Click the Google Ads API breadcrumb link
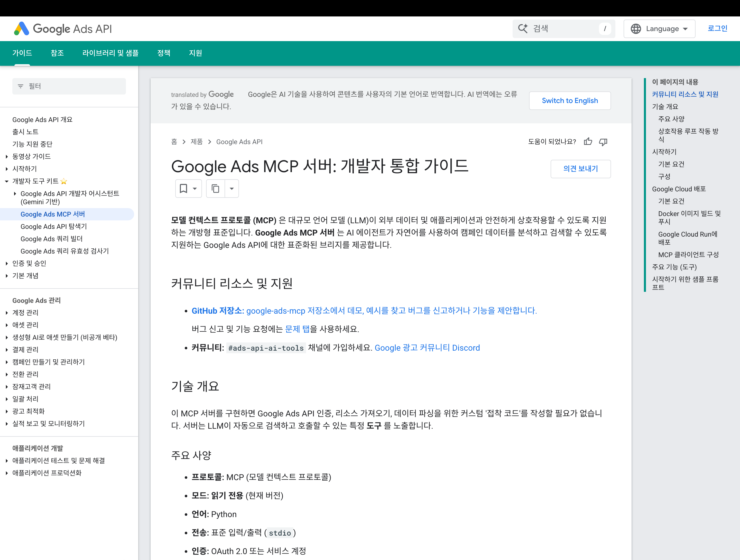This screenshot has width=740, height=560. (x=239, y=142)
